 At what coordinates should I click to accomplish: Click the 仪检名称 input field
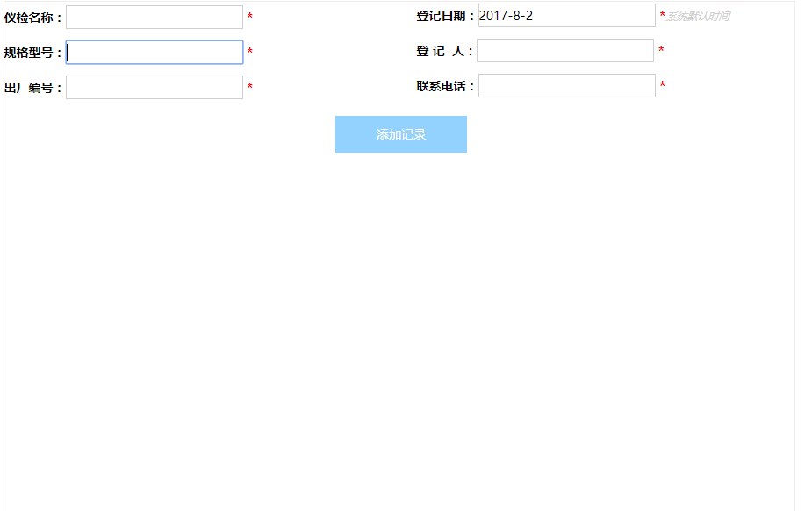coord(154,17)
